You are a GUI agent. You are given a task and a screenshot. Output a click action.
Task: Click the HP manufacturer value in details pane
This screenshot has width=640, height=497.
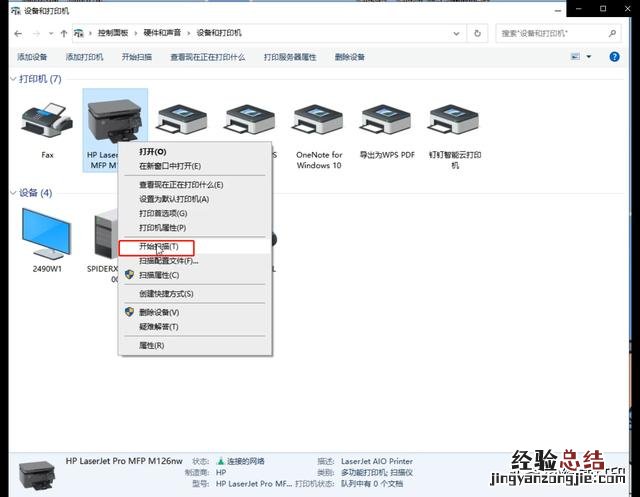[221, 473]
